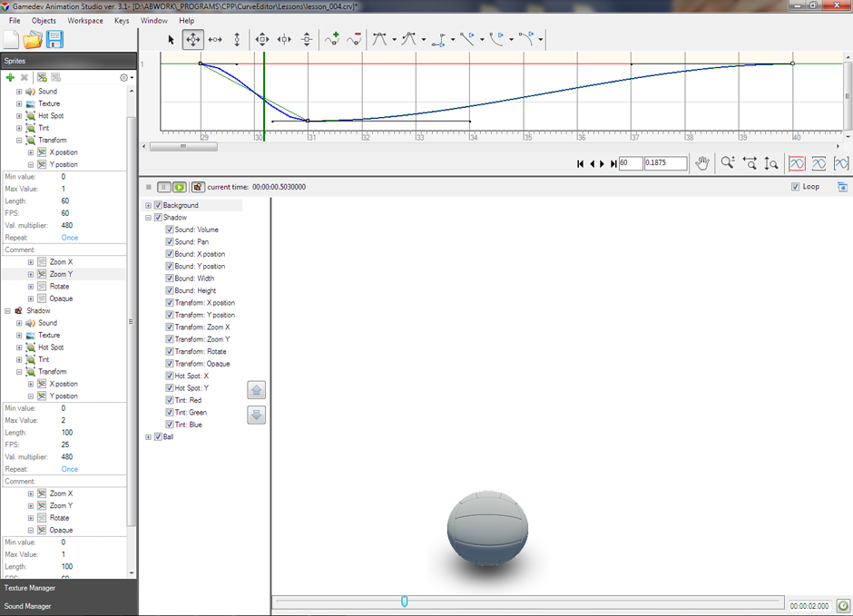Open the Objects menu
This screenshot has height=616, width=853.
click(44, 20)
